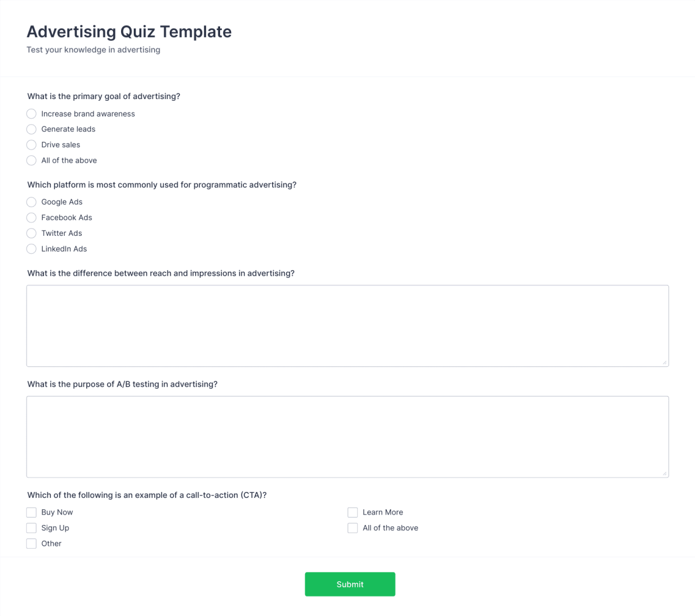Click the 'Advertising Quiz Template' heading
This screenshot has height=616, width=695.
click(x=129, y=31)
